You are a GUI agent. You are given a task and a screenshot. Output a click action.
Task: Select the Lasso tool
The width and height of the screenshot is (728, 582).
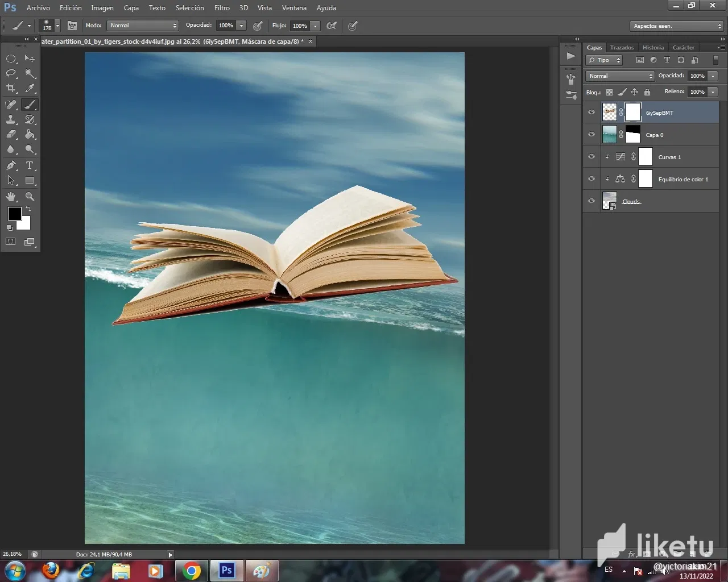tap(11, 73)
